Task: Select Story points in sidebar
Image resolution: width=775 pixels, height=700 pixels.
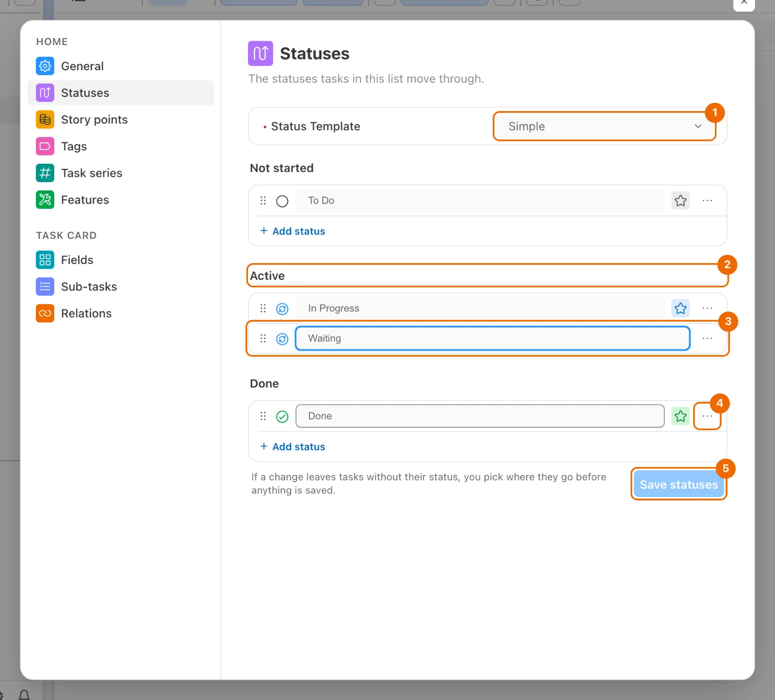Action: click(121, 119)
